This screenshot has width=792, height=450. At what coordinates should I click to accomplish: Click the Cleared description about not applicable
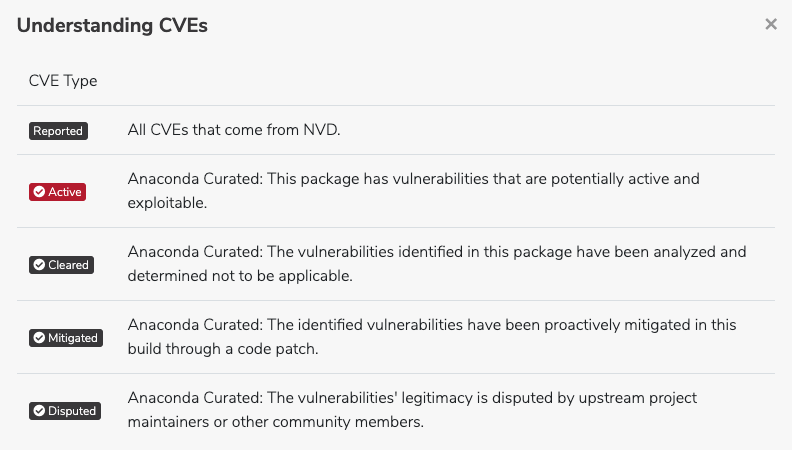click(x=437, y=264)
